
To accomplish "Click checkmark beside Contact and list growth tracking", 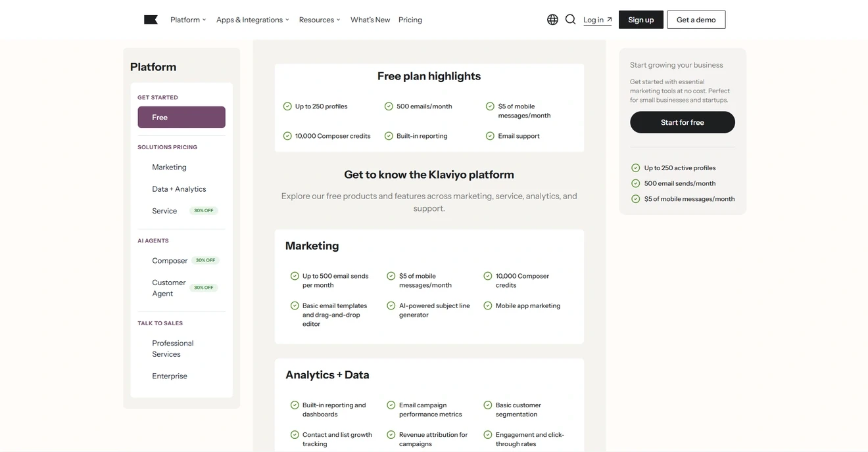I will [x=295, y=435].
